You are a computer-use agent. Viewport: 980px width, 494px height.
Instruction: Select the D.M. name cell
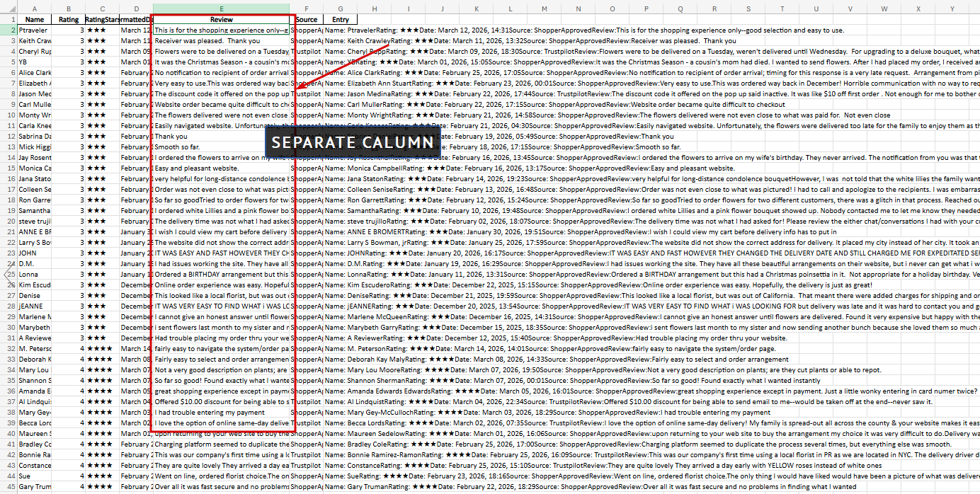coord(34,263)
